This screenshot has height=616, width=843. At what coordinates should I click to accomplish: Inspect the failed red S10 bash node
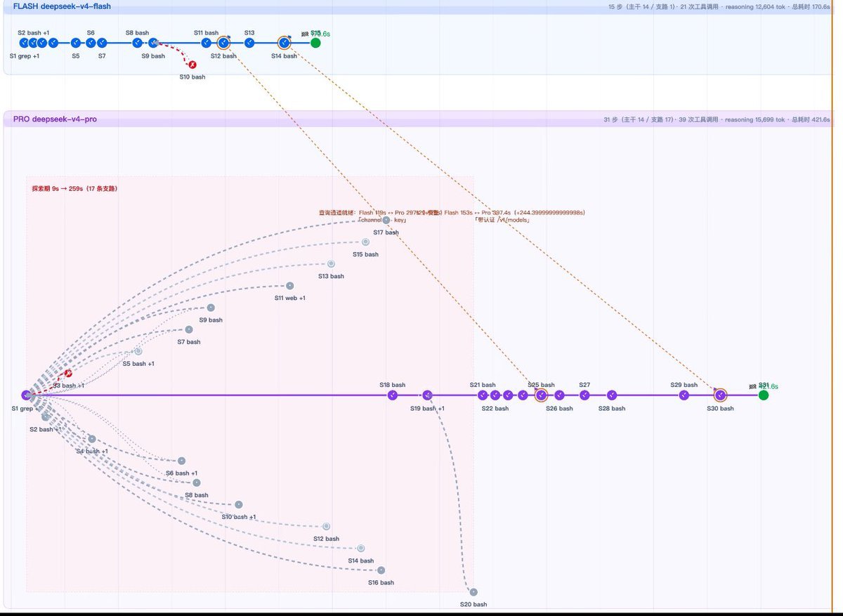coord(192,65)
